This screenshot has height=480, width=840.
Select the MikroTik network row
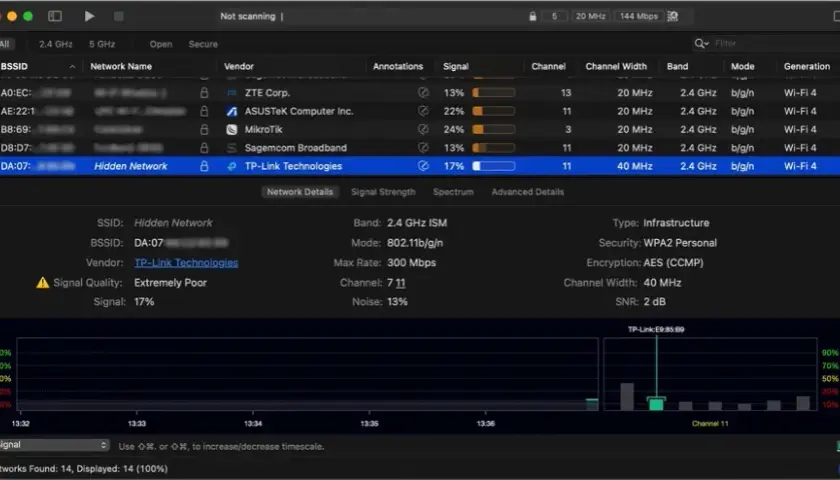[x=420, y=129]
